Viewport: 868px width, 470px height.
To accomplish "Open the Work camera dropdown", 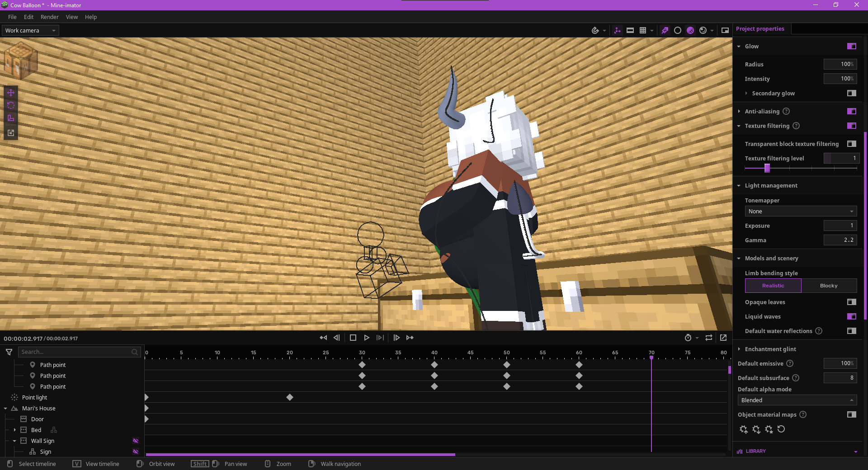I will pos(30,30).
